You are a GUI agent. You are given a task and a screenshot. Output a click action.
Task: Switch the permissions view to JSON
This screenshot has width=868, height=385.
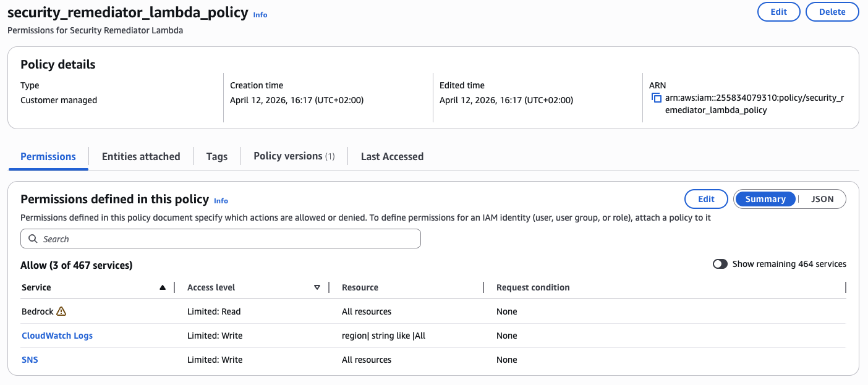[x=823, y=198]
